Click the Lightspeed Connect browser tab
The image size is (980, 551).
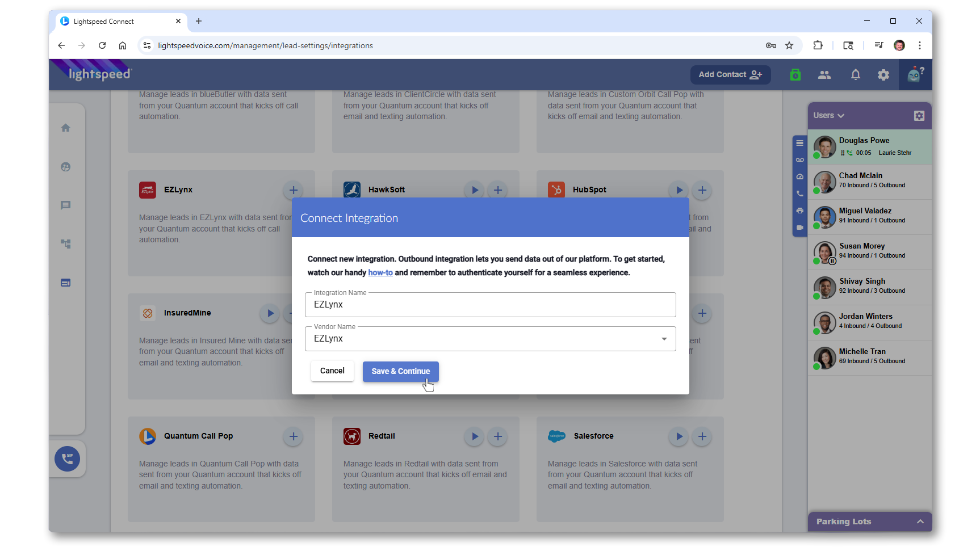pos(121,22)
